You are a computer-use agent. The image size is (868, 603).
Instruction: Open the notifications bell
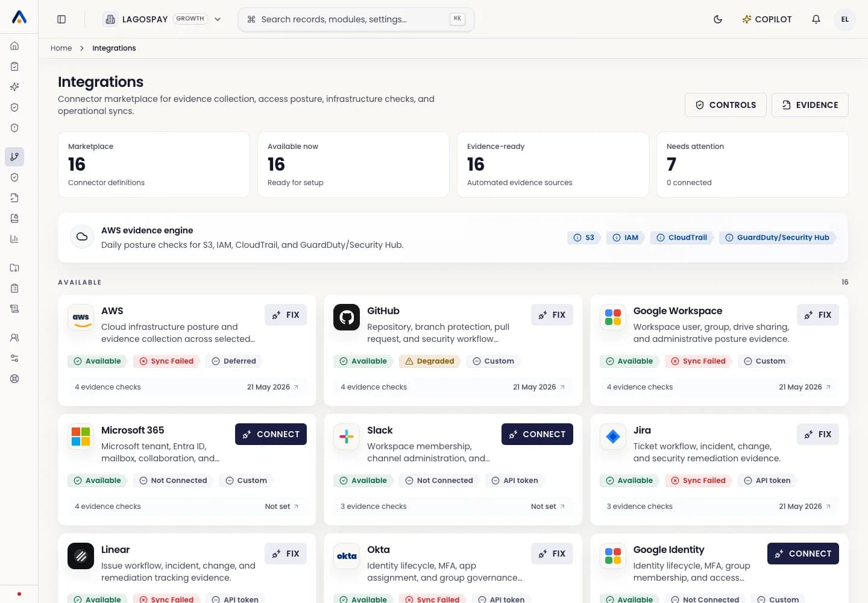[816, 19]
